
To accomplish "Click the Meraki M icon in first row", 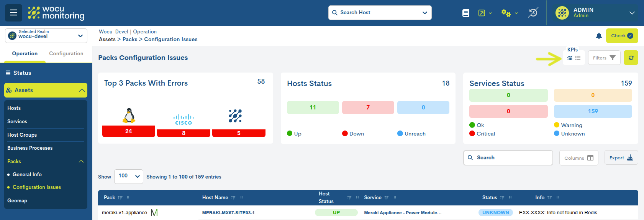I will pyautogui.click(x=154, y=213).
